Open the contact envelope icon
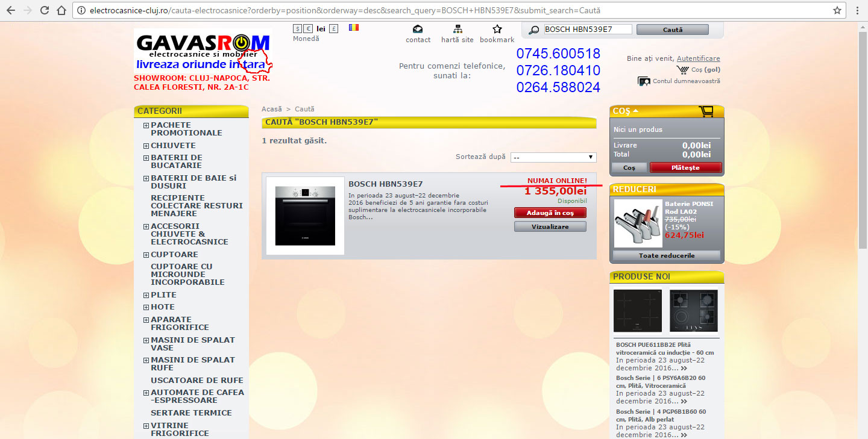The height and width of the screenshot is (439, 868). [418, 29]
